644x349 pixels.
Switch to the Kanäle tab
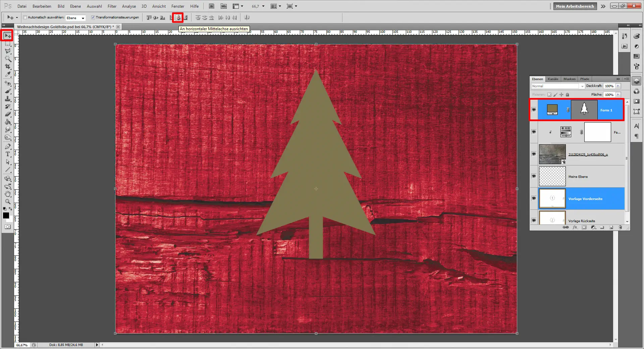pos(553,79)
